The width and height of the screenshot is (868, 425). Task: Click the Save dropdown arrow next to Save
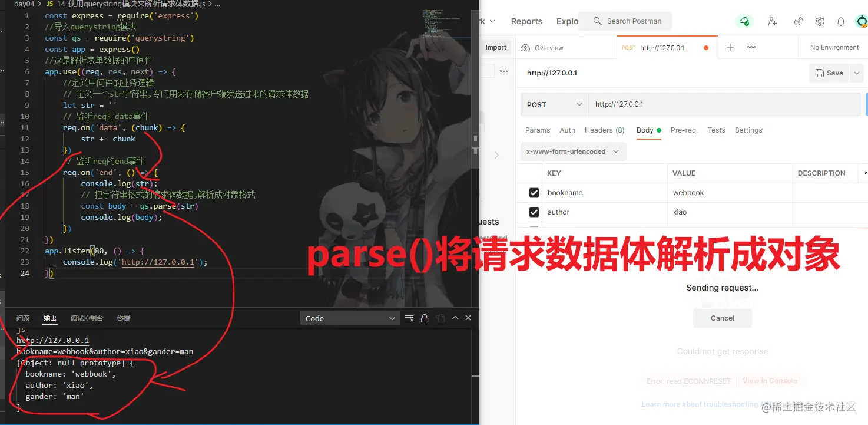(x=856, y=73)
